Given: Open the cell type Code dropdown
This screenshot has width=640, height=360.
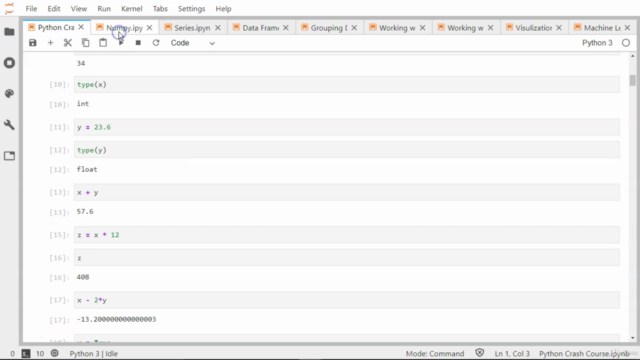Looking at the screenshot, I should (x=193, y=43).
